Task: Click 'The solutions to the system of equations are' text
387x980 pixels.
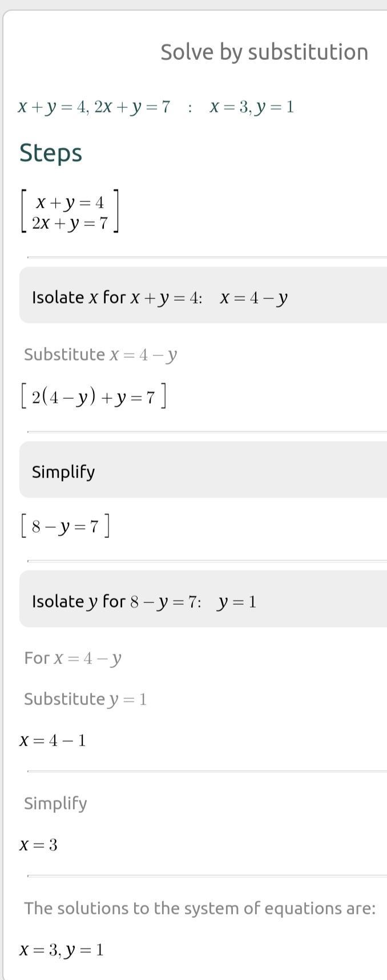Action: click(200, 908)
